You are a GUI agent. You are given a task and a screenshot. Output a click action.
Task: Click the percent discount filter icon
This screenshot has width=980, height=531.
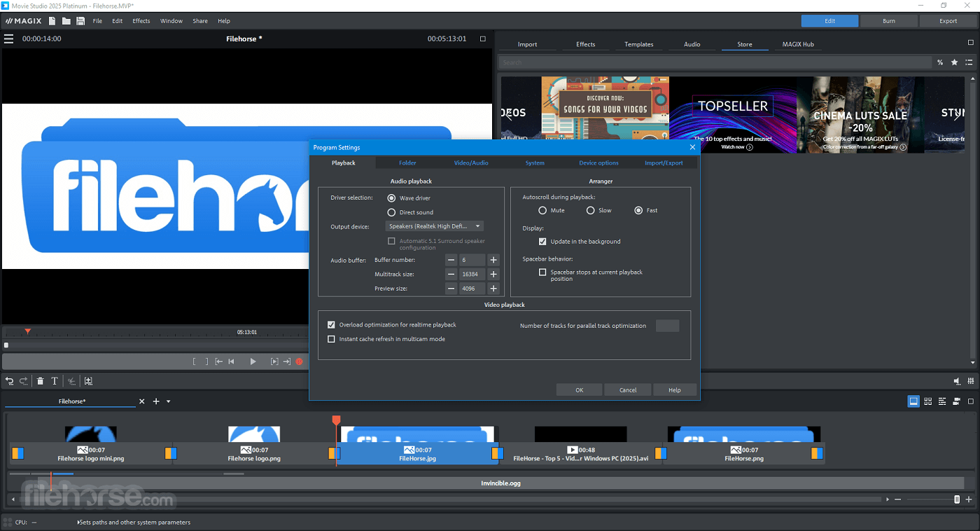pyautogui.click(x=939, y=62)
